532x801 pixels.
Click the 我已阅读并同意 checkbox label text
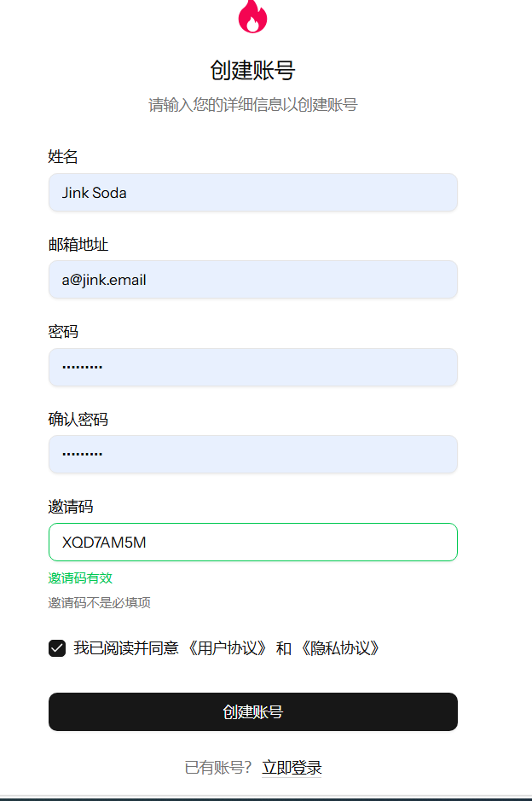[x=126, y=648]
